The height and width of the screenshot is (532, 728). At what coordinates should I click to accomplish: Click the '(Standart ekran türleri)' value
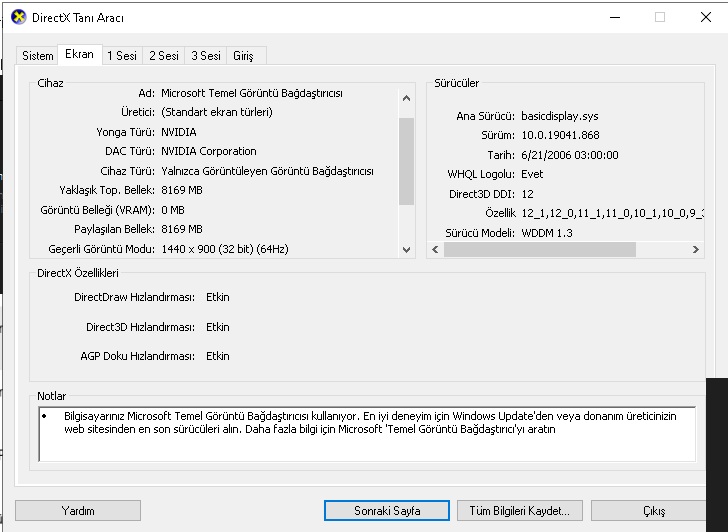[217, 112]
